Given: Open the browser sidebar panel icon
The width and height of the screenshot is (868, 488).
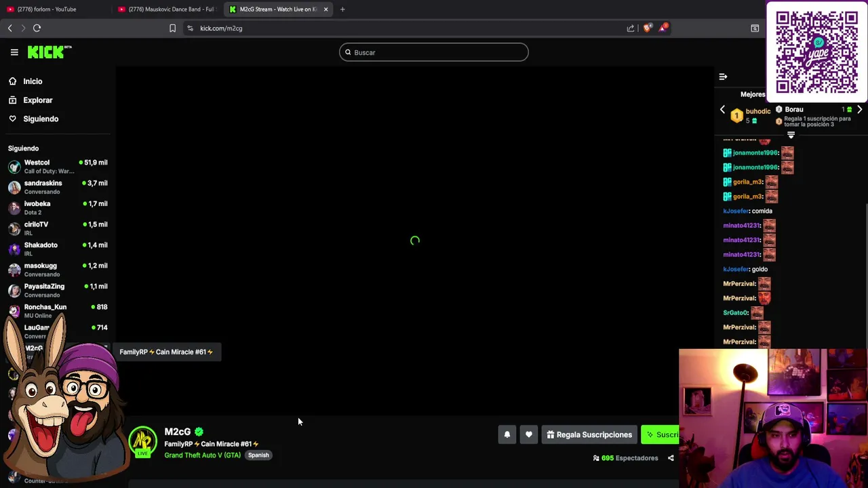Looking at the screenshot, I should tap(755, 28).
